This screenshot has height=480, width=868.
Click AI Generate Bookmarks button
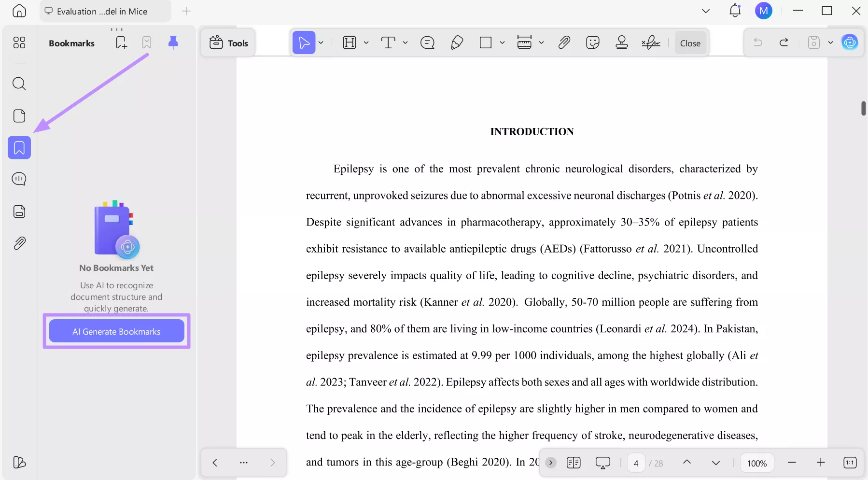[x=116, y=331]
